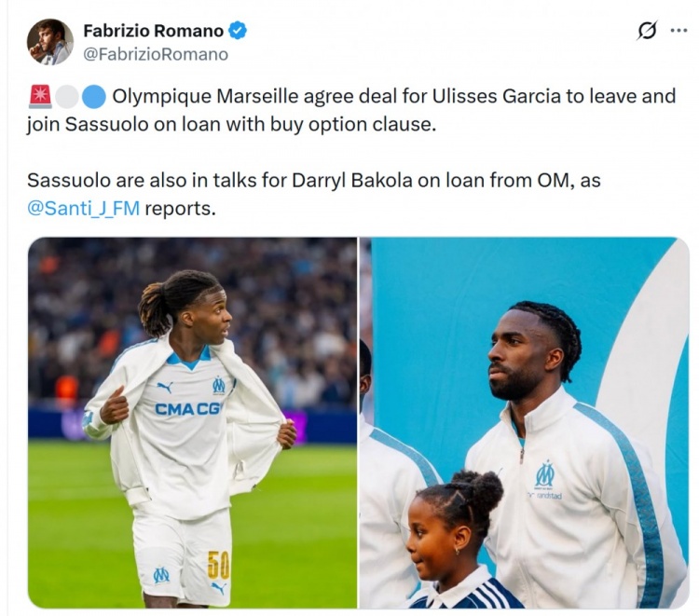Open the @Santi_J_FM mention link
Screen dimensions: 699x616
83,208
